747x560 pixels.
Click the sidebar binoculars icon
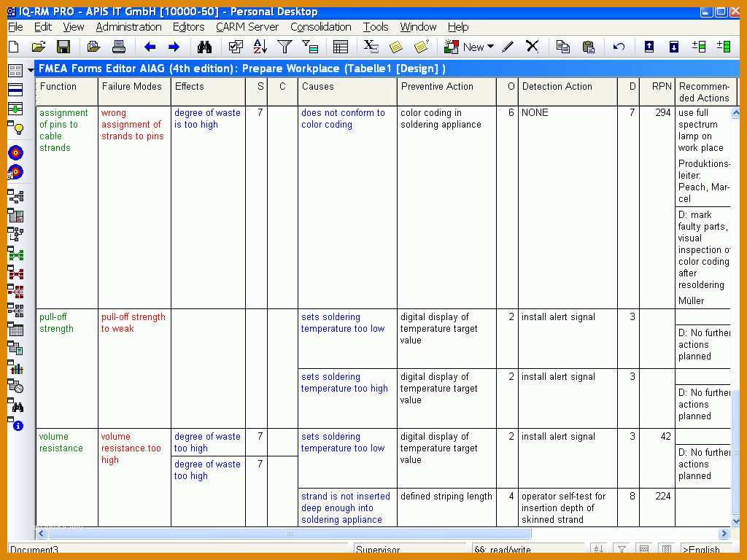[x=16, y=406]
